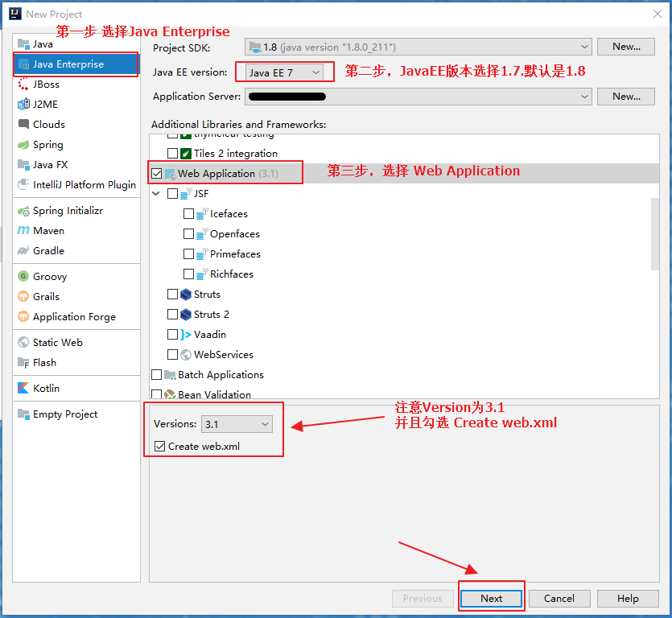
Task: Open the Versions 3.1 dropdown
Action: pos(237,424)
